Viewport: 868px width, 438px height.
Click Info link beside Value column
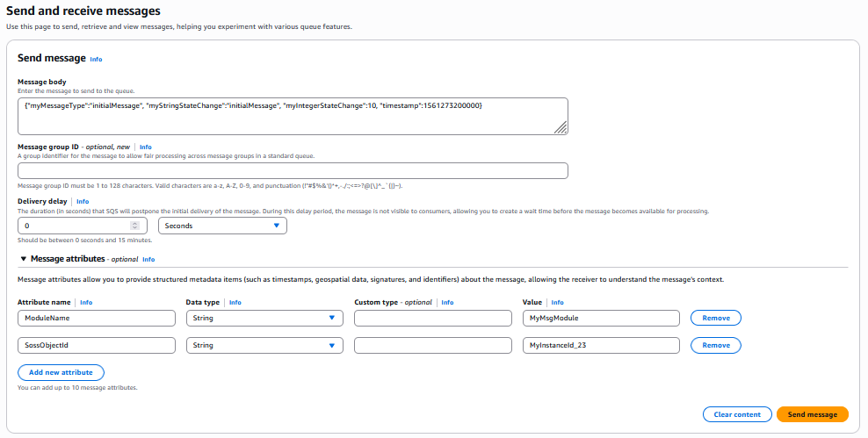[x=557, y=302]
